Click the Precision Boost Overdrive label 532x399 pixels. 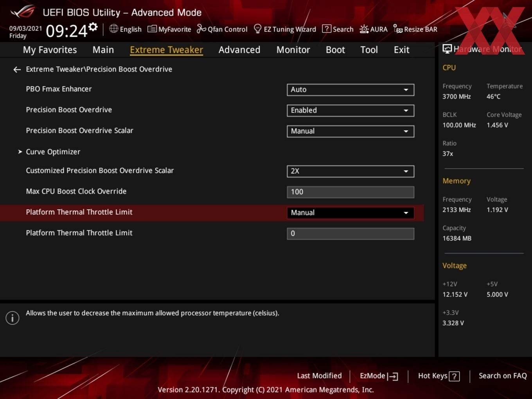69,110
